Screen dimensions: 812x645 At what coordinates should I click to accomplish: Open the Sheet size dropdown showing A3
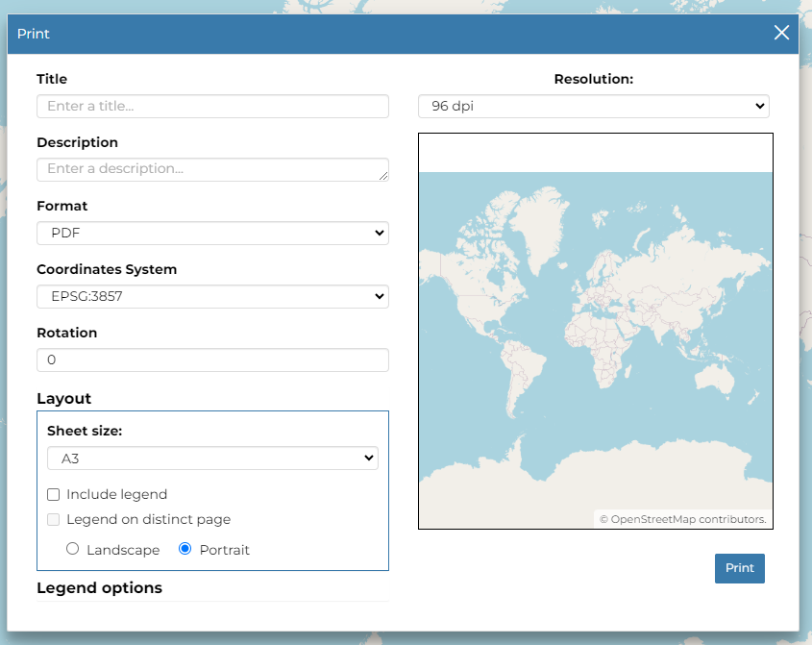[x=212, y=459]
